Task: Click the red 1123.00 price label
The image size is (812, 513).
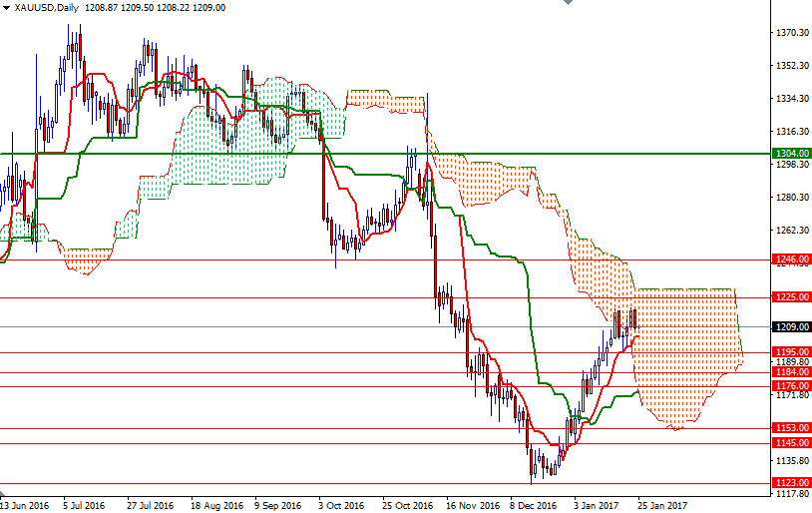Action: [792, 483]
